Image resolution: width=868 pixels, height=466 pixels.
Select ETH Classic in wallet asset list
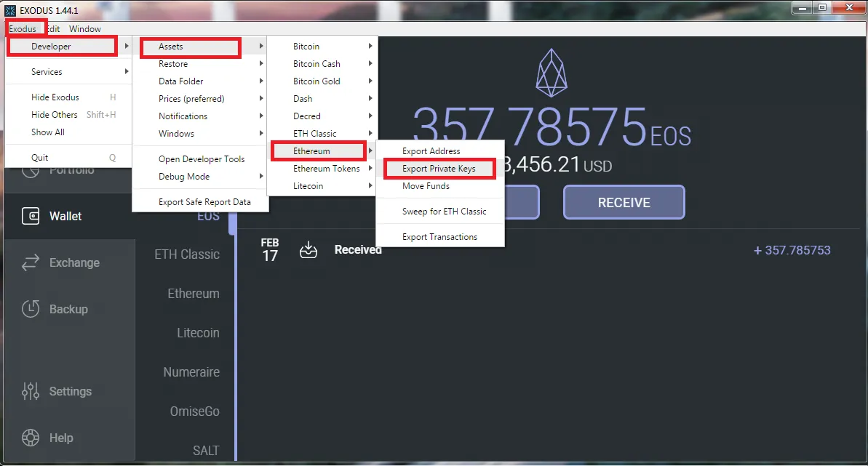pyautogui.click(x=186, y=254)
